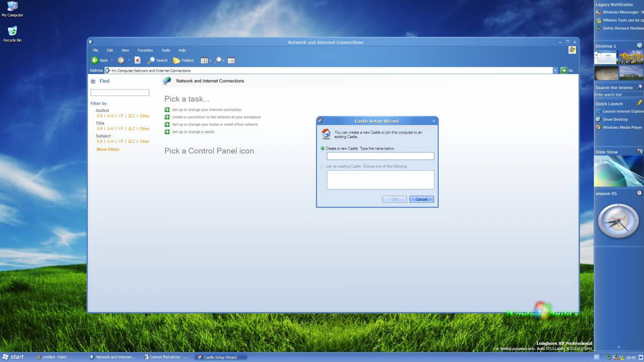Open the Back button history dropdown arrow

tap(112, 60)
